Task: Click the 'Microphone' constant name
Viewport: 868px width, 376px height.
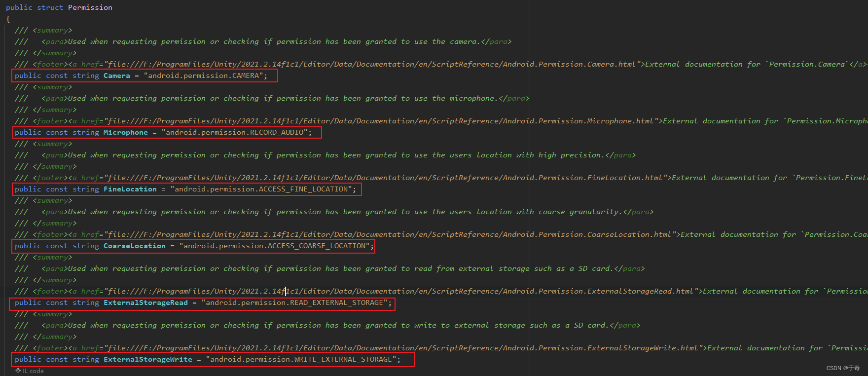Action: 126,132
